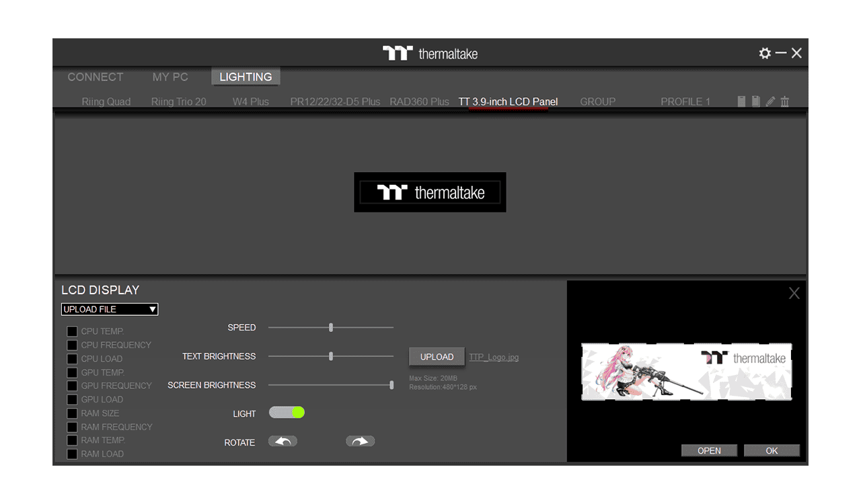
Task: Turn off the LIGHT toggle switch
Action: point(287,413)
